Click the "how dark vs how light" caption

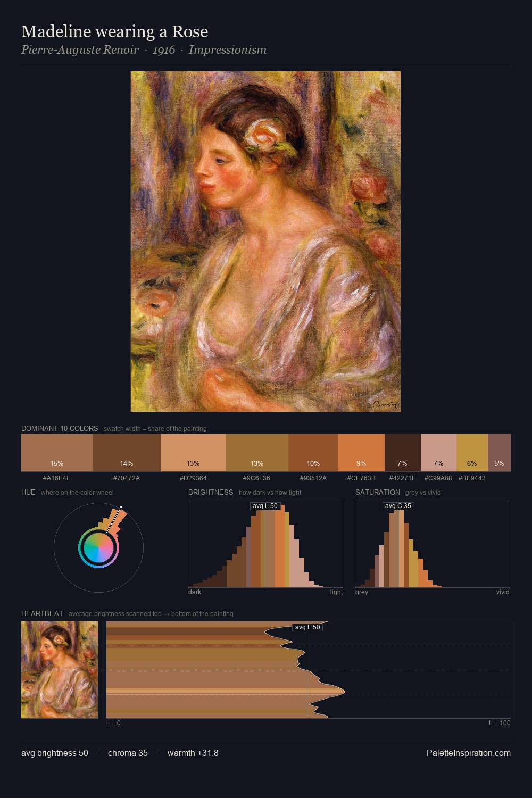tap(270, 492)
